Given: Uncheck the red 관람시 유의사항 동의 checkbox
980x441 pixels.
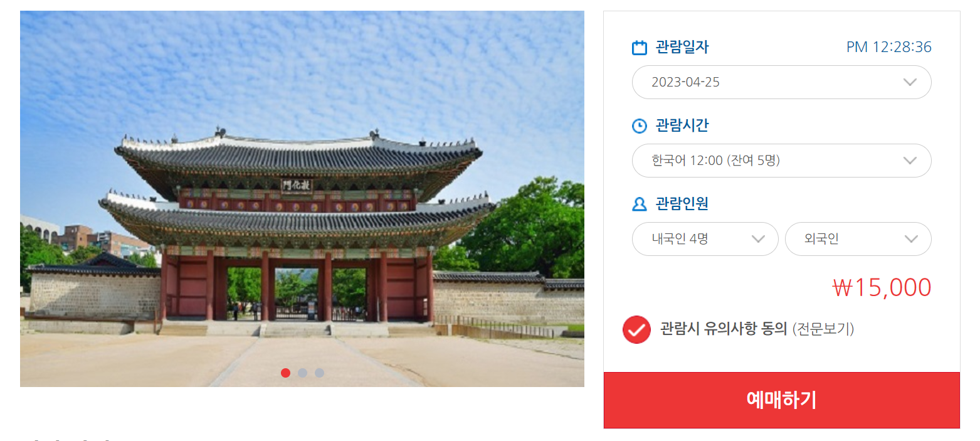Looking at the screenshot, I should pos(636,329).
